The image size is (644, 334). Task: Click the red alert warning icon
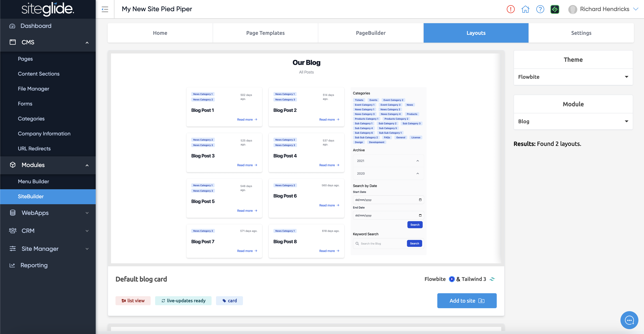click(511, 9)
